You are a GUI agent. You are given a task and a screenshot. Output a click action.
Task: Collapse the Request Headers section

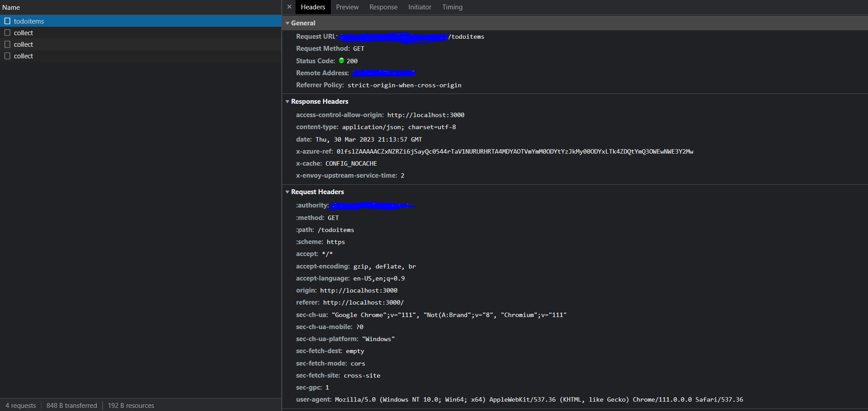click(288, 191)
